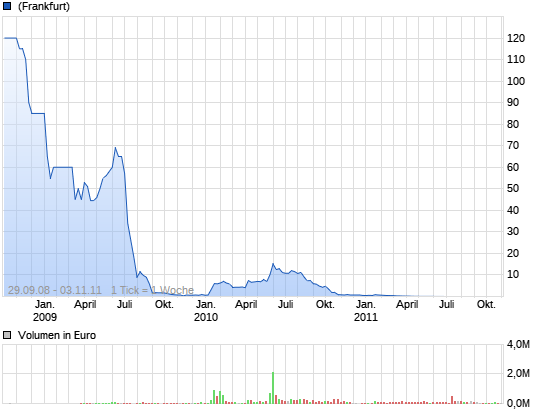This screenshot has height=413, width=545.
Task: Click the date range text "29.09.08 - 03.11.11"
Action: click(x=55, y=290)
